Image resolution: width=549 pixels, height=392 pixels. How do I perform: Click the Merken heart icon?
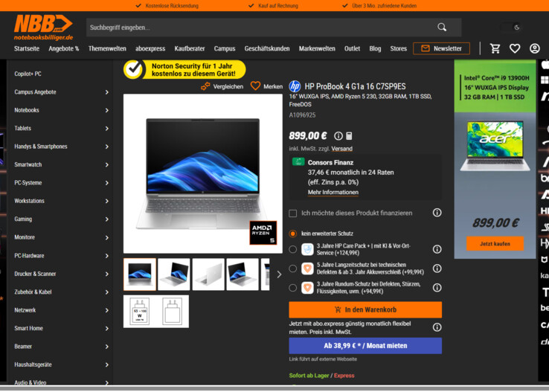tap(255, 86)
